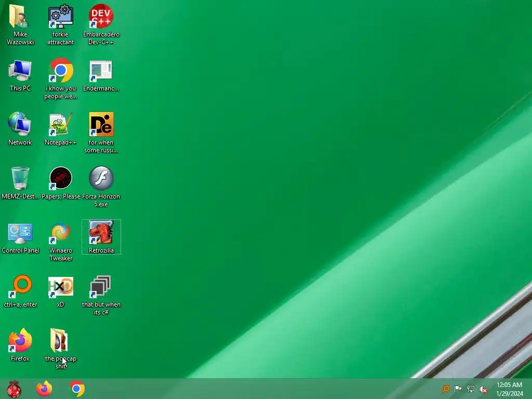The height and width of the screenshot is (399, 532).
Task: Launch Chrome from the taskbar
Action: coord(77,389)
